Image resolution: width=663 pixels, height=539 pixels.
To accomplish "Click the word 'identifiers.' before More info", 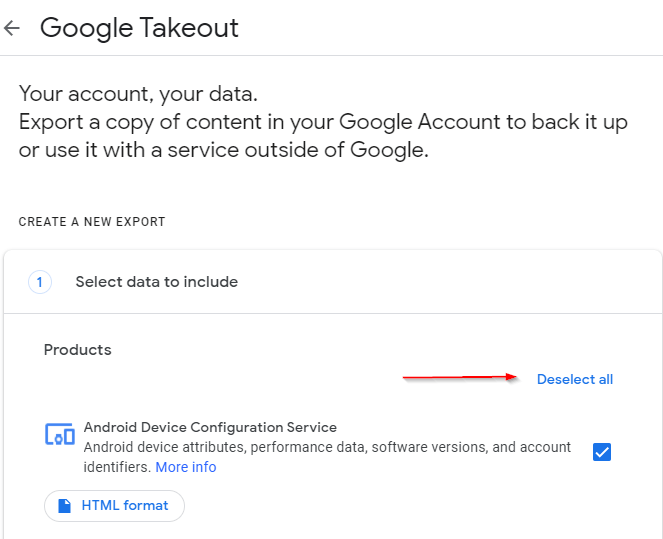I will coord(117,467).
